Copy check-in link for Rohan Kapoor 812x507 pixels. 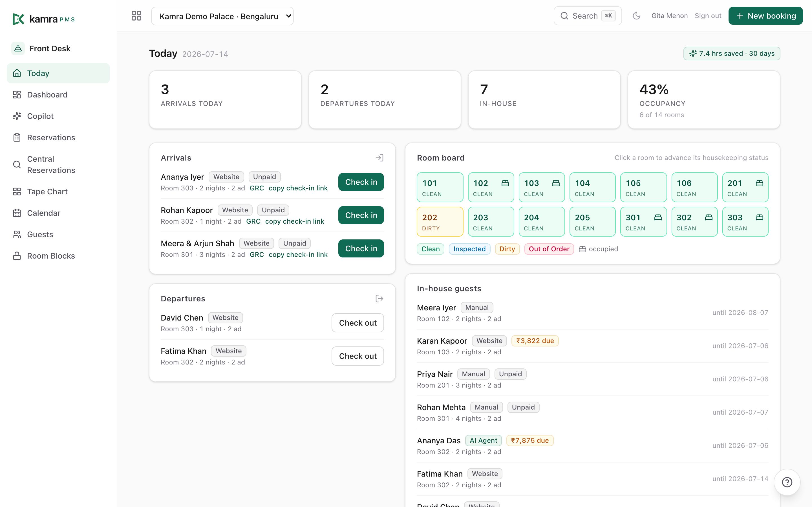[295, 221]
